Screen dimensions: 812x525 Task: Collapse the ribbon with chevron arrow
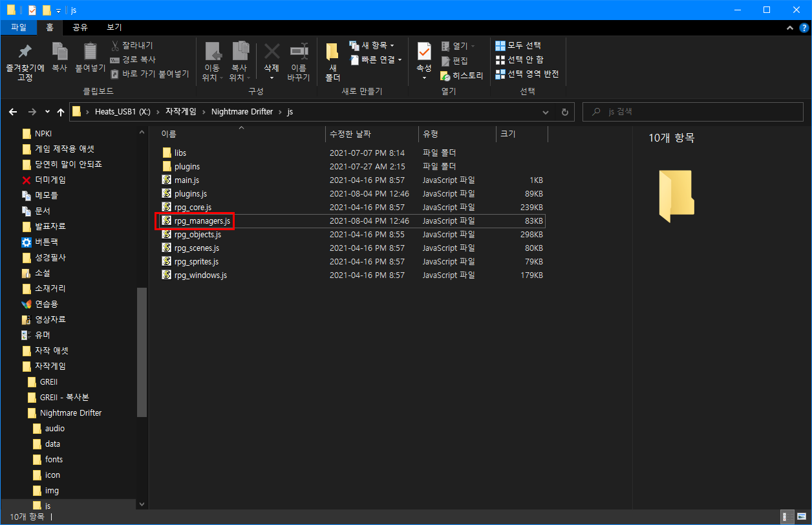click(x=789, y=28)
